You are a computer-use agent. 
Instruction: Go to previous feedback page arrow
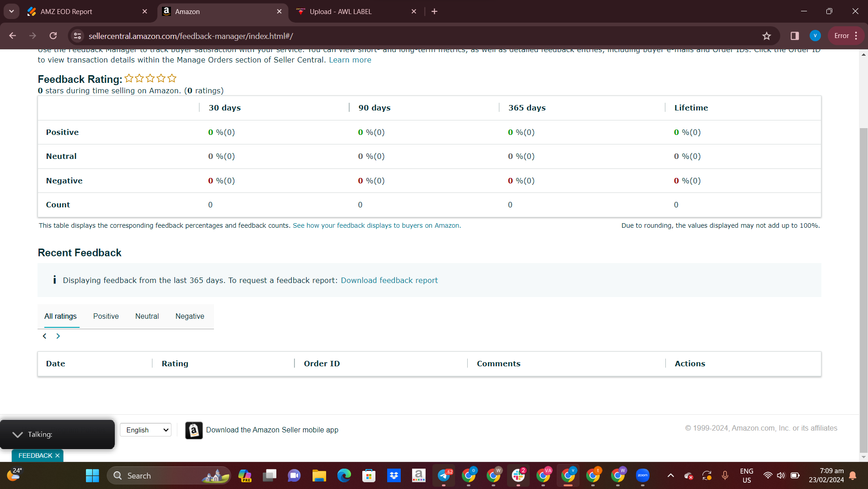coord(44,336)
